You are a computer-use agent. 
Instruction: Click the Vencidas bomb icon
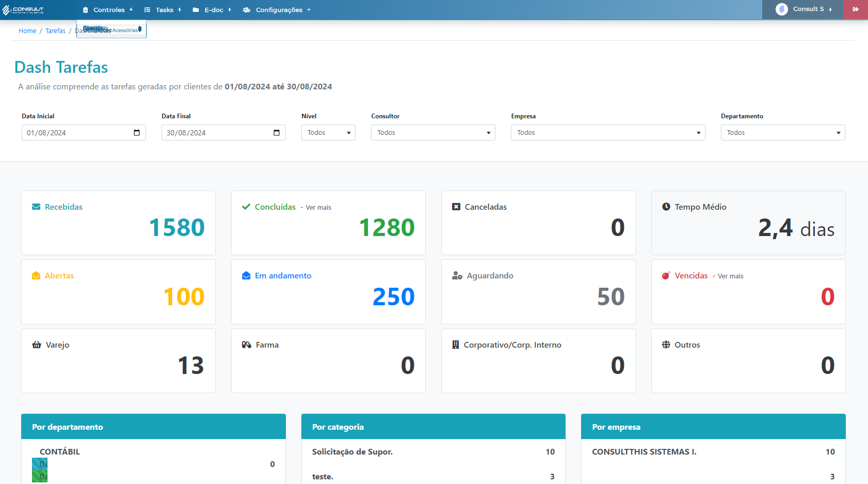coord(666,275)
